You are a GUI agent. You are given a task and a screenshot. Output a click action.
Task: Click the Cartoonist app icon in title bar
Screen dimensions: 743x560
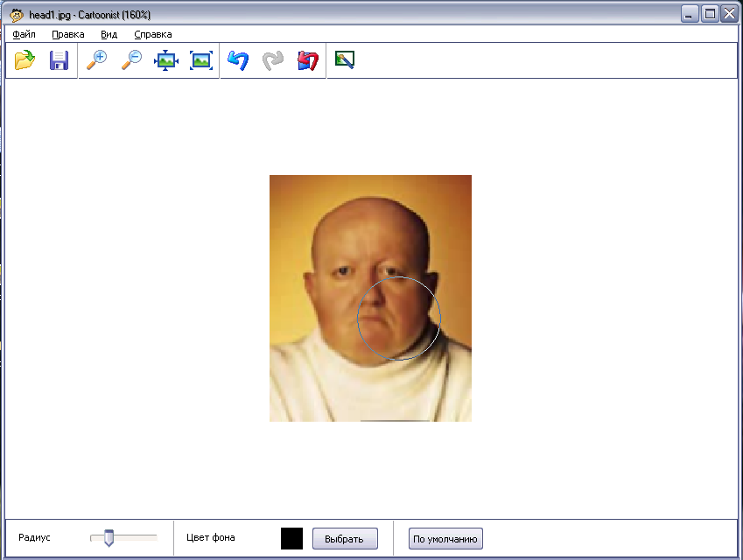16,14
